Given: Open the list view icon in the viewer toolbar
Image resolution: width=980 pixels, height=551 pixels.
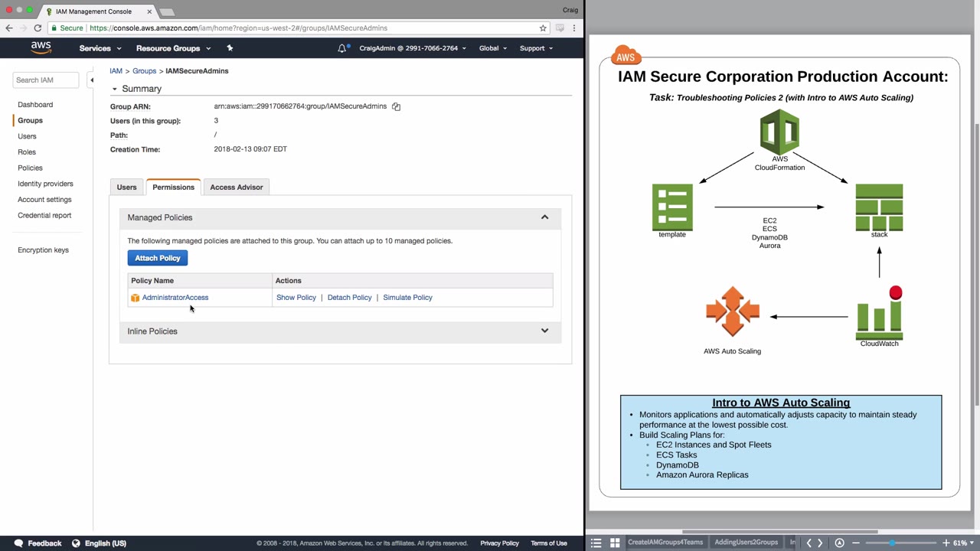Looking at the screenshot, I should click(596, 543).
